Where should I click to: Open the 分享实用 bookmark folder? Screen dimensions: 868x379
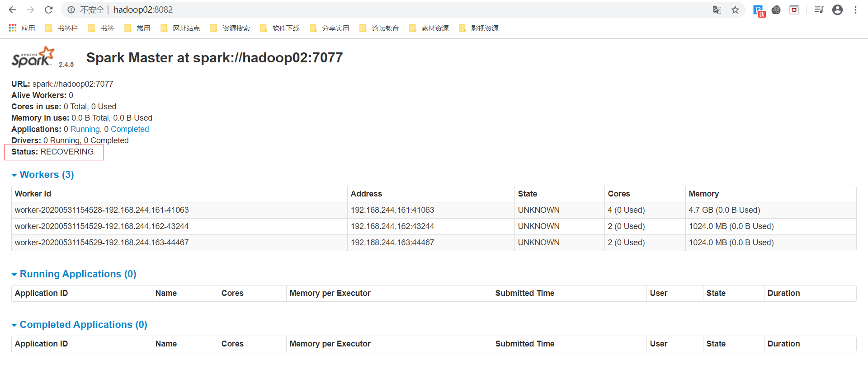pos(330,28)
